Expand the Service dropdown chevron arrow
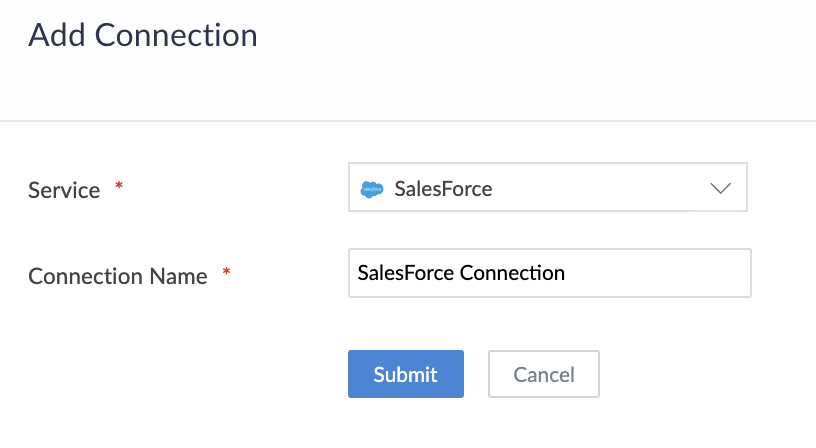The image size is (816, 448). click(720, 188)
